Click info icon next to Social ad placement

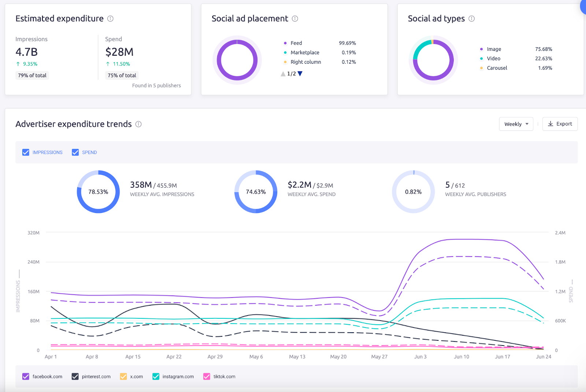click(x=295, y=19)
